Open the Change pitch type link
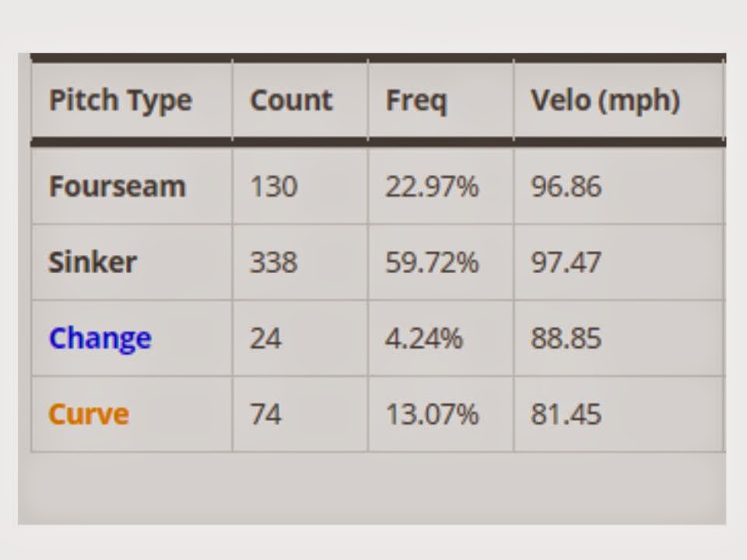 point(100,339)
